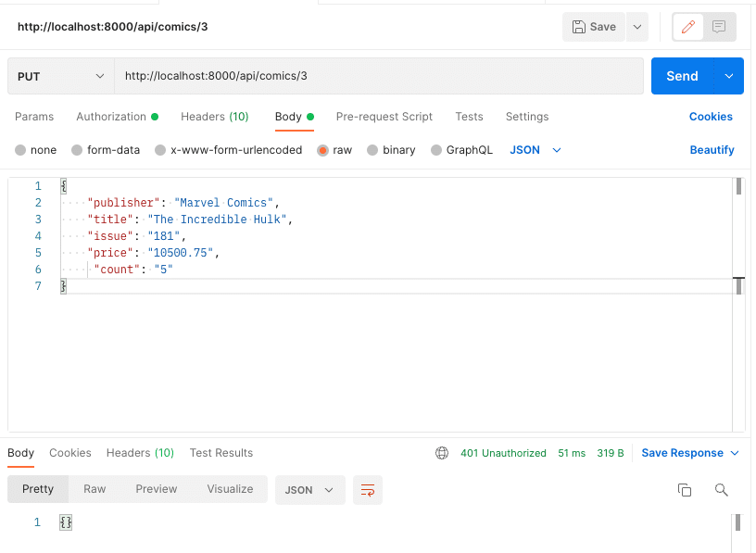Open the Test Results tab
Image resolution: width=756 pixels, height=553 pixels.
point(221,453)
